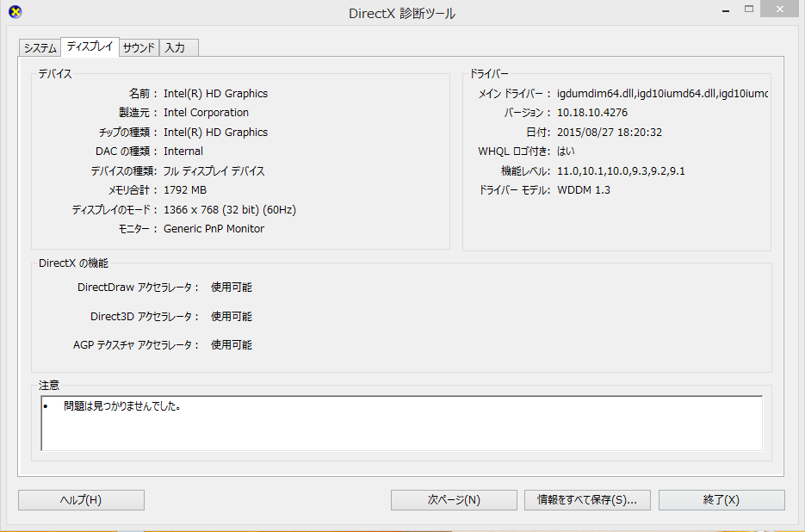Click display mode value 1366 x 768
The height and width of the screenshot is (532, 805).
pyautogui.click(x=230, y=209)
